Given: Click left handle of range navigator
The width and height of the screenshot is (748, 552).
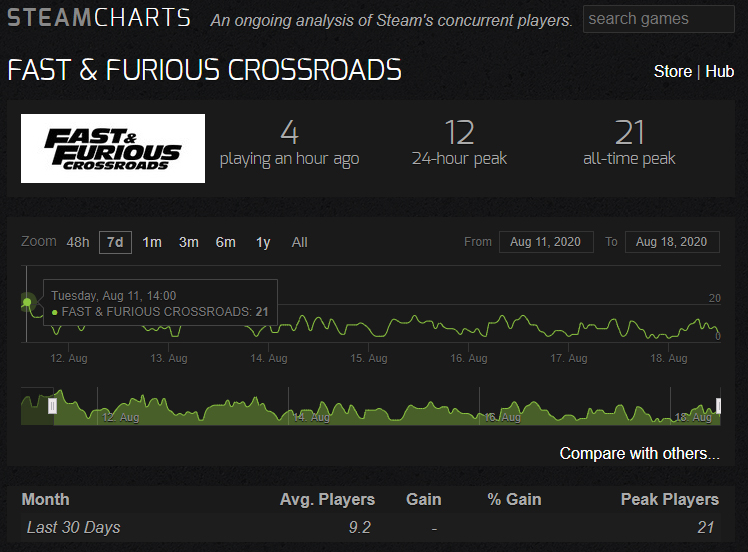Looking at the screenshot, I should pos(53,406).
